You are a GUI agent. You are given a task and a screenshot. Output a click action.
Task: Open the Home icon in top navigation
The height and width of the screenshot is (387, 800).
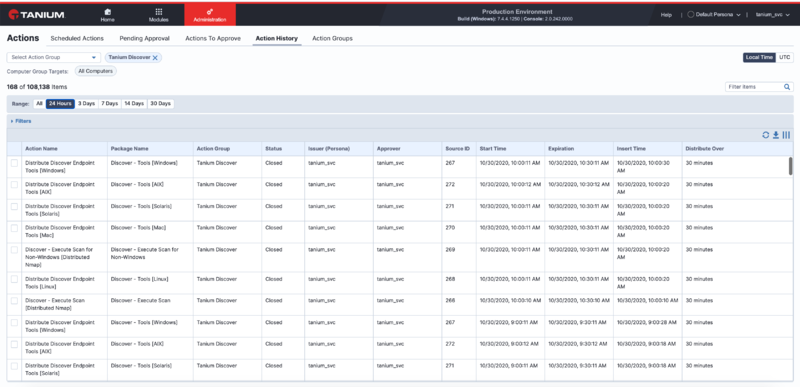pos(107,11)
